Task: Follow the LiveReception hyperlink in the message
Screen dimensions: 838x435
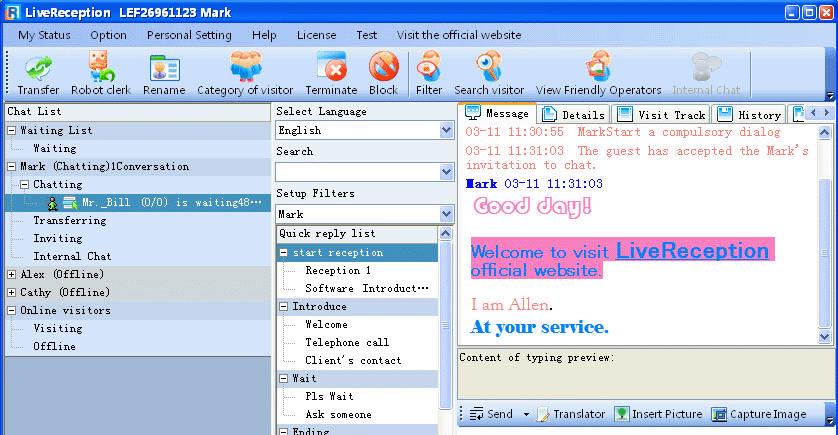Action: 692,251
